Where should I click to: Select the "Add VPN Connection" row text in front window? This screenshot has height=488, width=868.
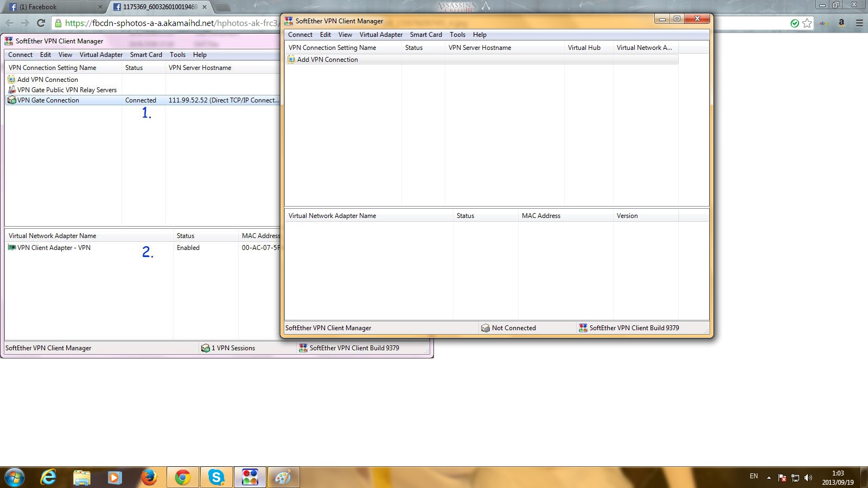pos(328,60)
